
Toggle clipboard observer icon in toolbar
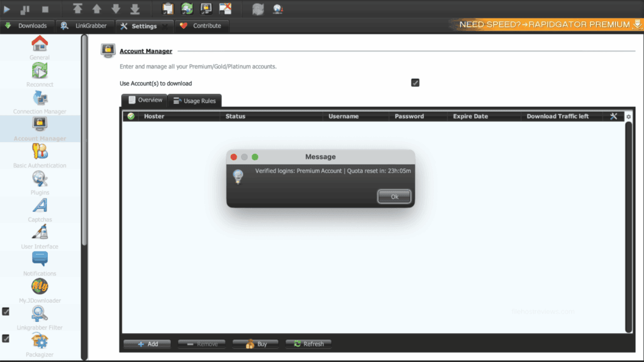click(x=167, y=9)
